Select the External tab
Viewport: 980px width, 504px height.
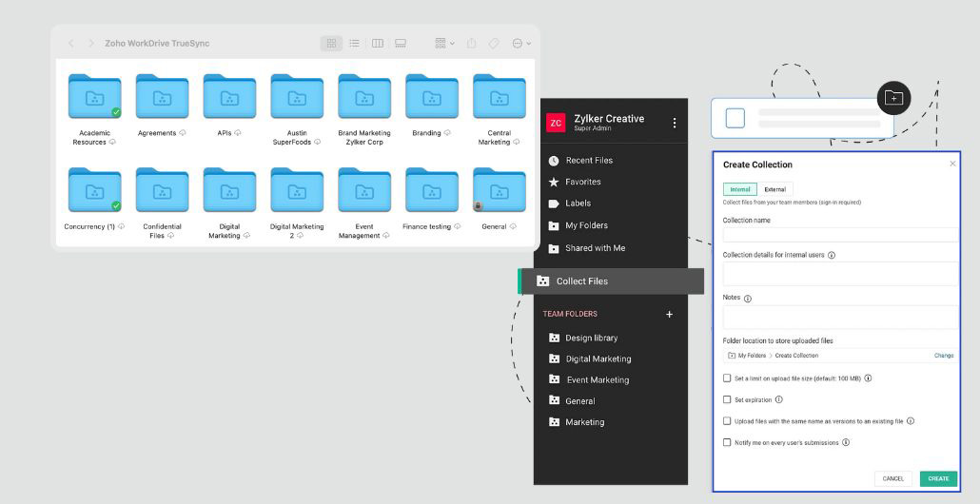pos(775,189)
